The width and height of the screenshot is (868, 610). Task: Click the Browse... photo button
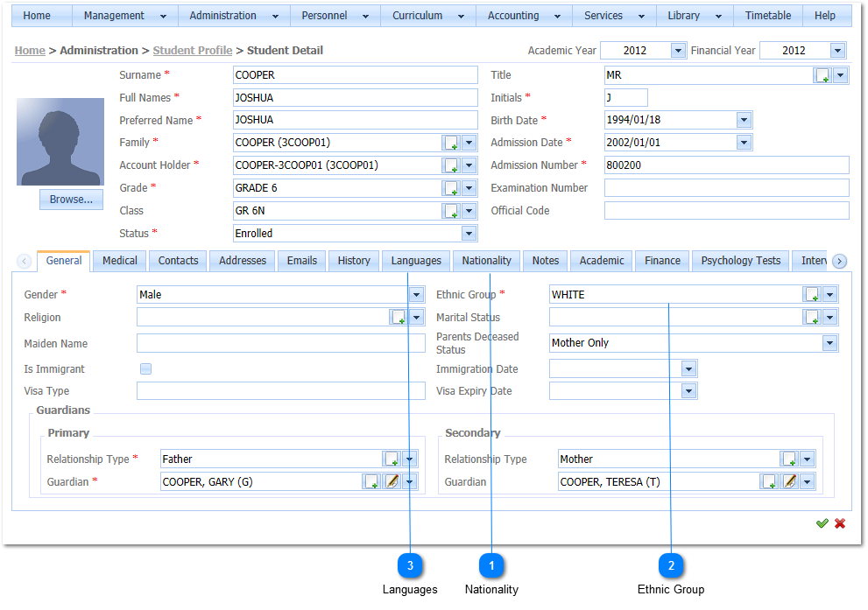[x=72, y=200]
